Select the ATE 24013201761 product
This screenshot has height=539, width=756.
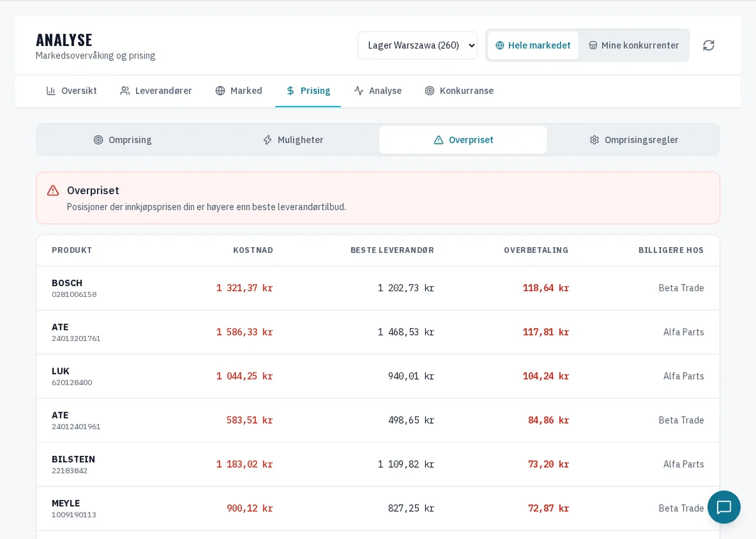pyautogui.click(x=76, y=332)
